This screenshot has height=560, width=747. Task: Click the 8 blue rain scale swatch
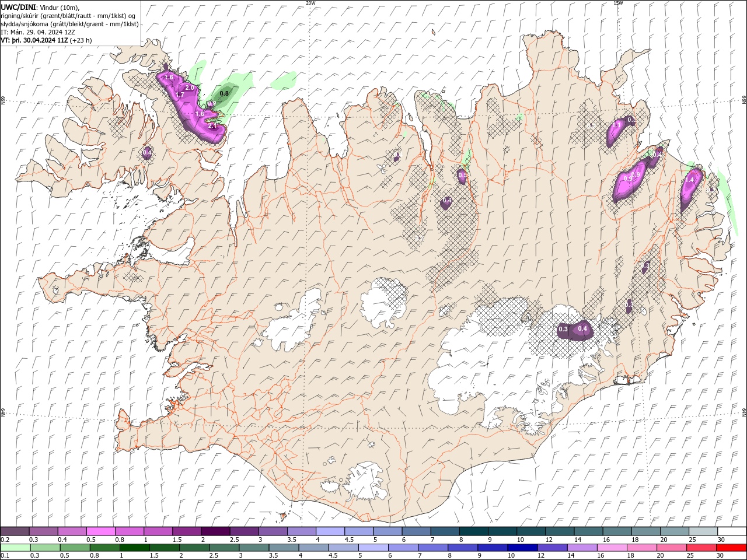coord(462,548)
